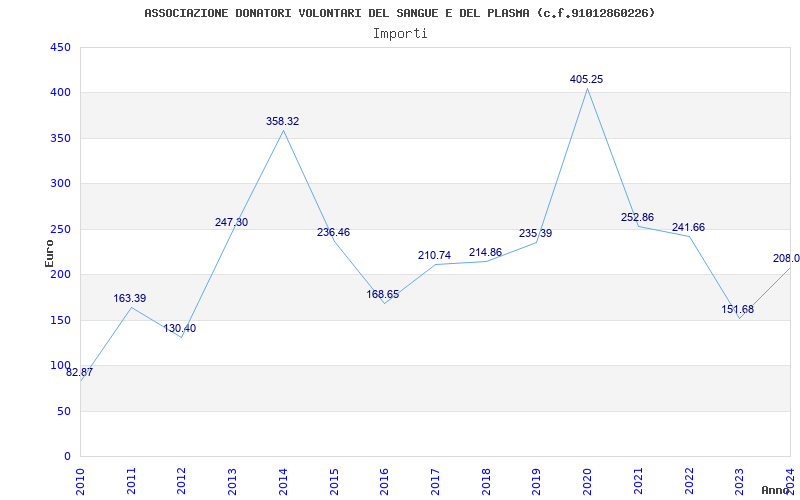Click the 214.86 data label
The height and width of the screenshot is (500, 800).
tap(485, 253)
